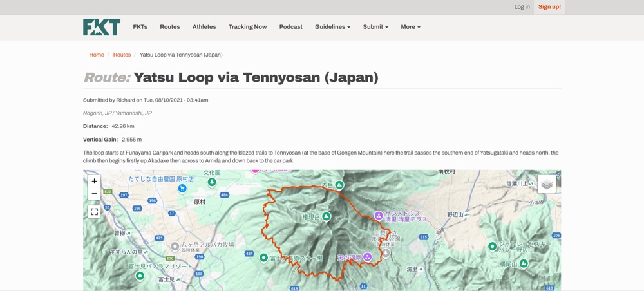Screen dimensions: 644x291
Task: Click the route title heading
Action: pos(231,77)
